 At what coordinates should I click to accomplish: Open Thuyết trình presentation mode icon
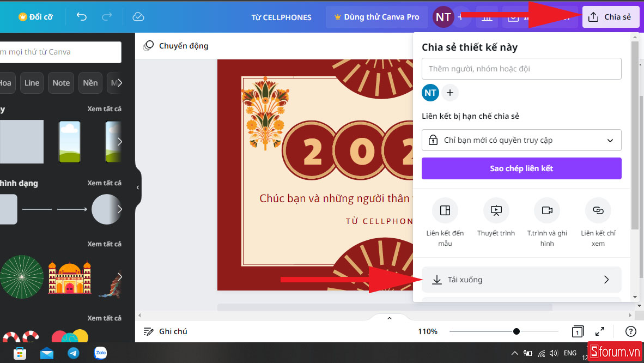pyautogui.click(x=496, y=210)
